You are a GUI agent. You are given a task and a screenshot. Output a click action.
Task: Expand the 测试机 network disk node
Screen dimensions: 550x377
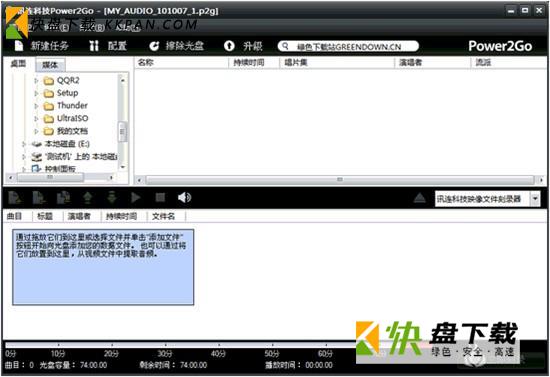click(24, 156)
